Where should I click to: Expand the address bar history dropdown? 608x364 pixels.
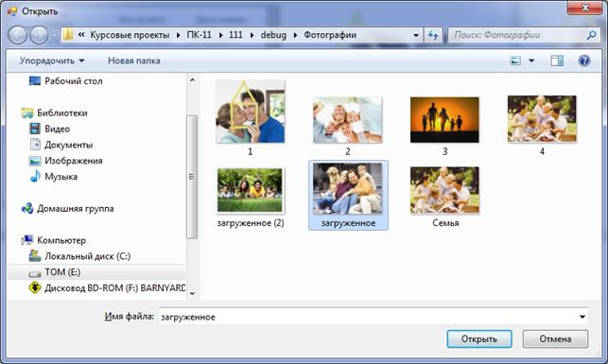[x=416, y=35]
